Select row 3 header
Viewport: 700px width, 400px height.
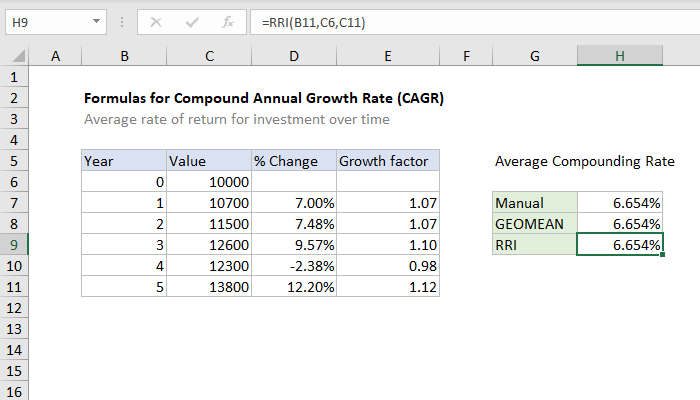(x=14, y=119)
